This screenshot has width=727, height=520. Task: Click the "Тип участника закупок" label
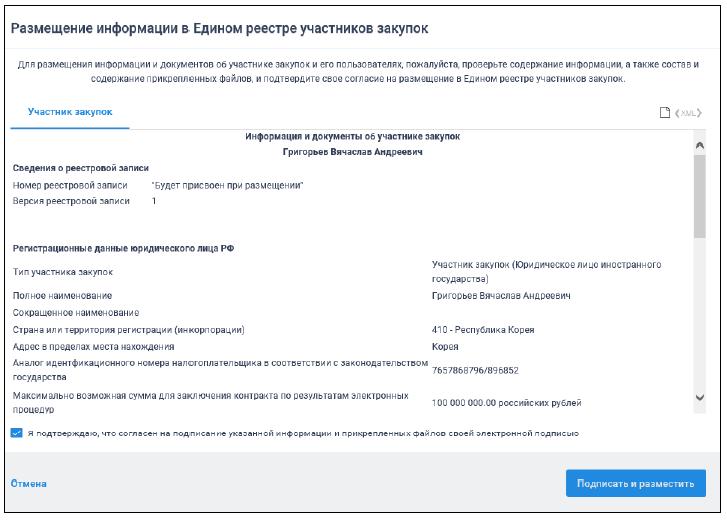tap(63, 272)
